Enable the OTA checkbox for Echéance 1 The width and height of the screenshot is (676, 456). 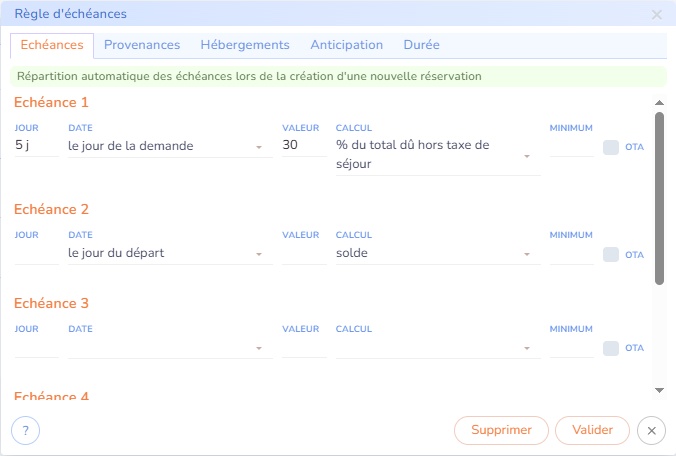tap(611, 147)
